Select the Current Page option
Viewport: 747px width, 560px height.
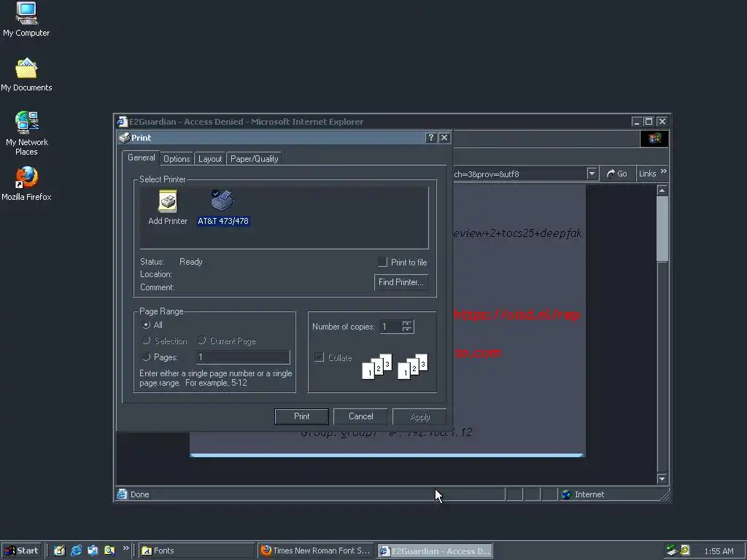[201, 341]
